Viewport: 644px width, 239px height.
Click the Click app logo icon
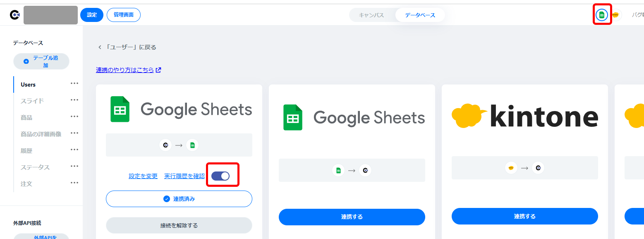[15, 15]
